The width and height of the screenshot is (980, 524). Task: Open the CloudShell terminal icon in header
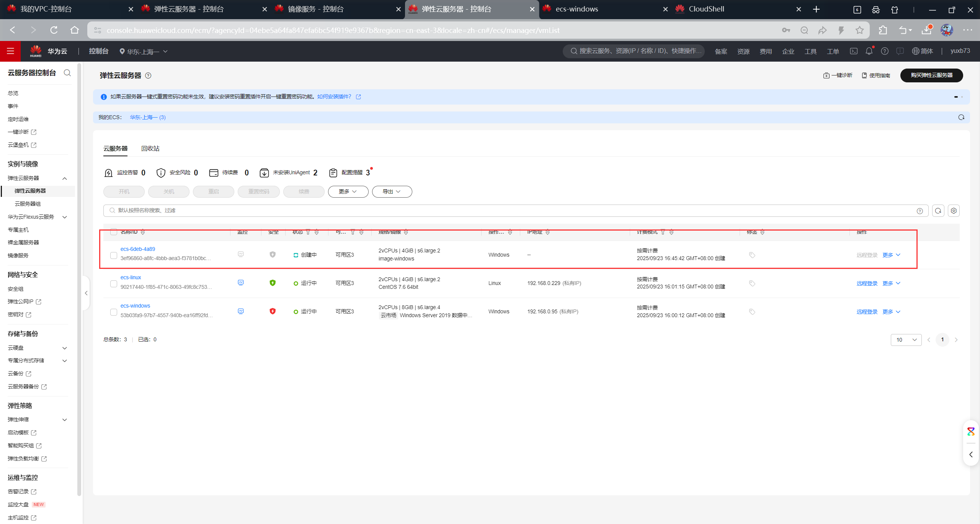[x=854, y=51]
